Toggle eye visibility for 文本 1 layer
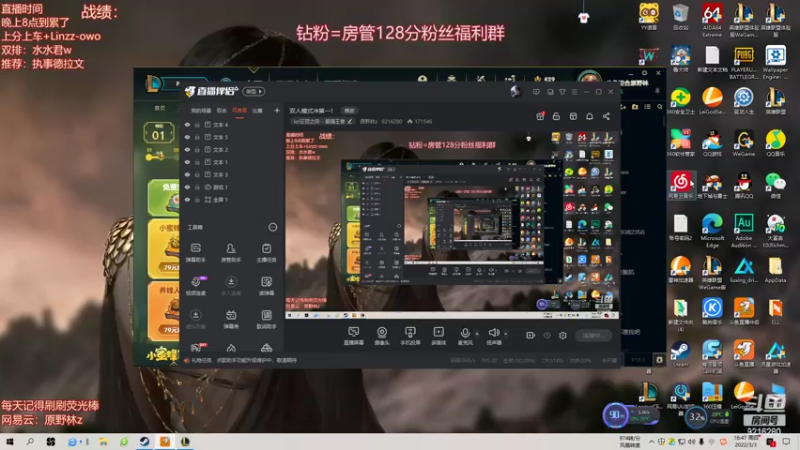The height and width of the screenshot is (450, 800). 187,162
